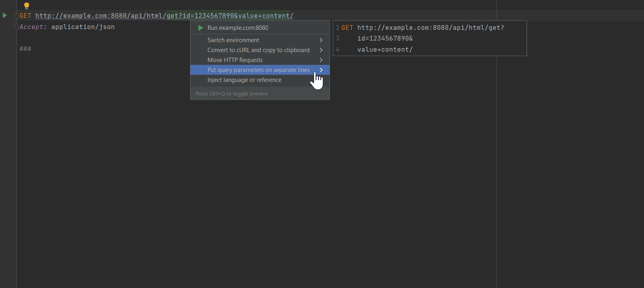Click Run example.com:8080 in the menu

pos(238,27)
